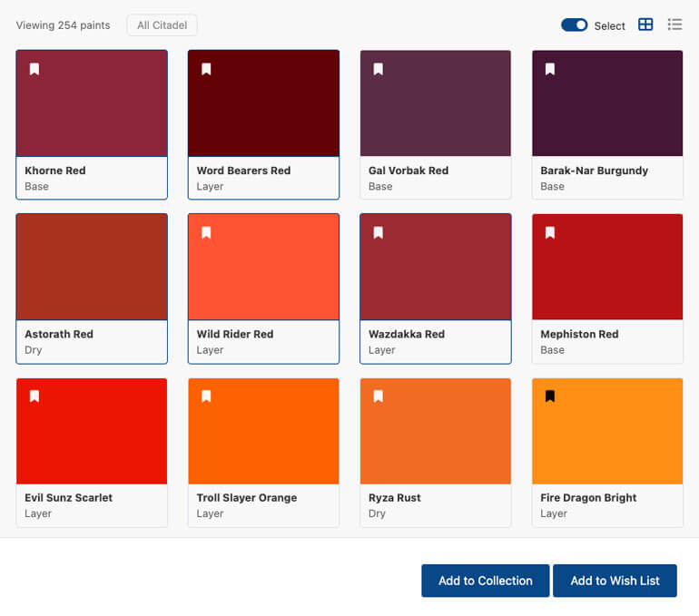699x616 pixels.
Task: Click the Mephiston Red name label
Action: [x=579, y=334]
